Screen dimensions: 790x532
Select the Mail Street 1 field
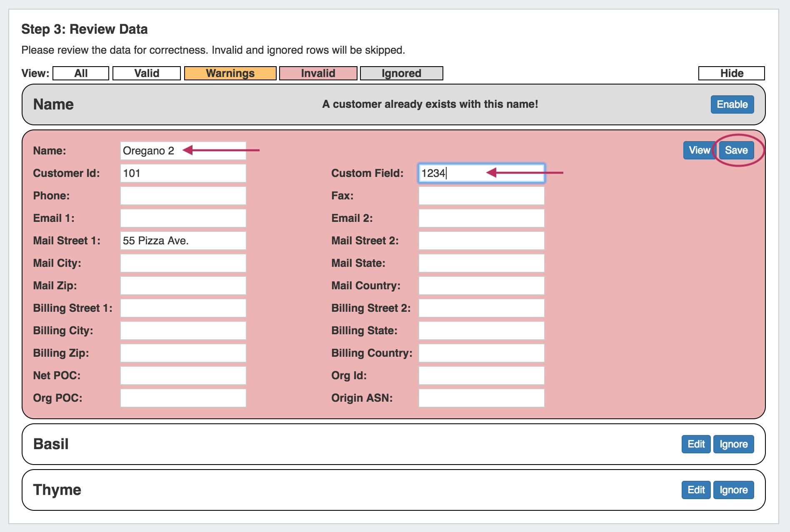tap(183, 241)
